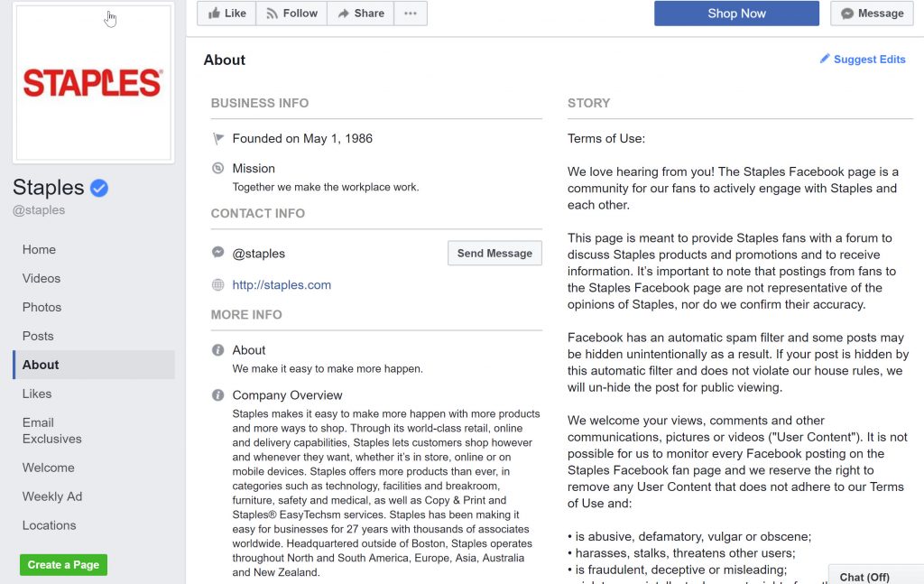Viewport: 924px width, 584px height.
Task: Open the http://staples.com link
Action: point(282,284)
